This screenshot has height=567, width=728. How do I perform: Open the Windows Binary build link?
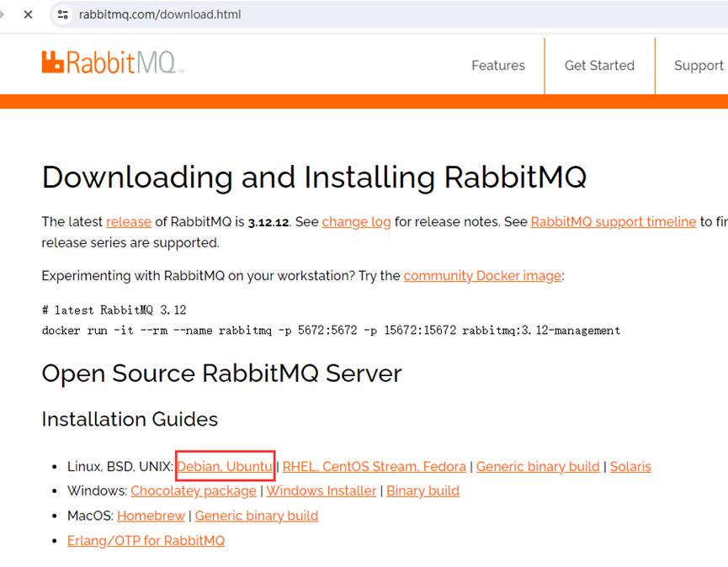tap(423, 491)
